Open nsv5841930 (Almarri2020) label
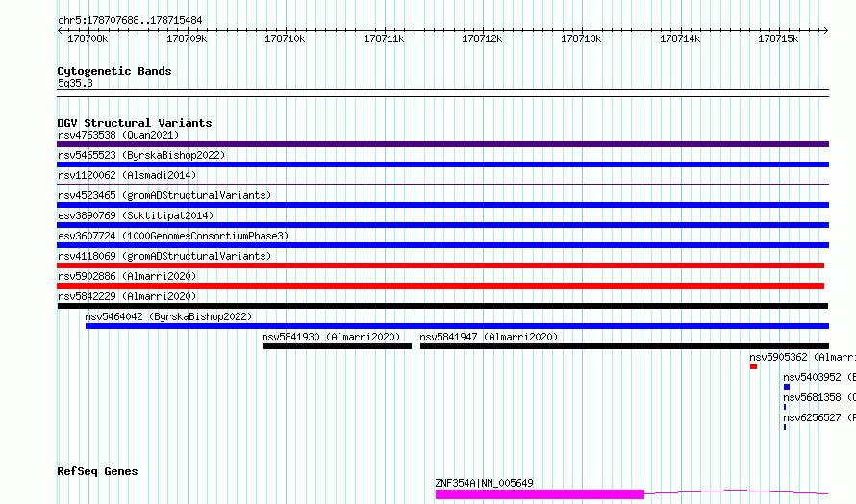This screenshot has width=856, height=504. tap(331, 337)
